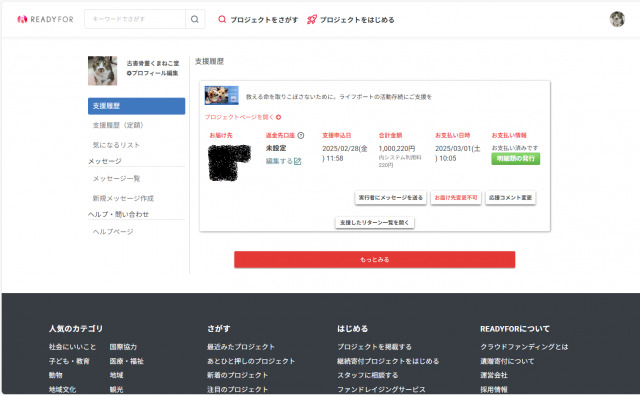Click 編集する edit link
Viewport: 640px width, 395px height.
point(279,161)
